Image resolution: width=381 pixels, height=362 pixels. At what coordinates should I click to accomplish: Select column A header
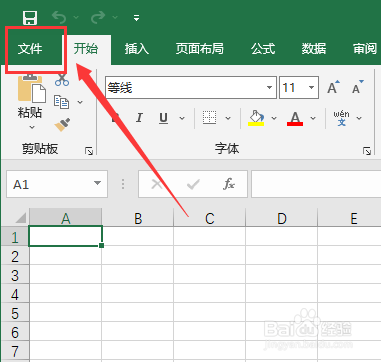point(66,218)
